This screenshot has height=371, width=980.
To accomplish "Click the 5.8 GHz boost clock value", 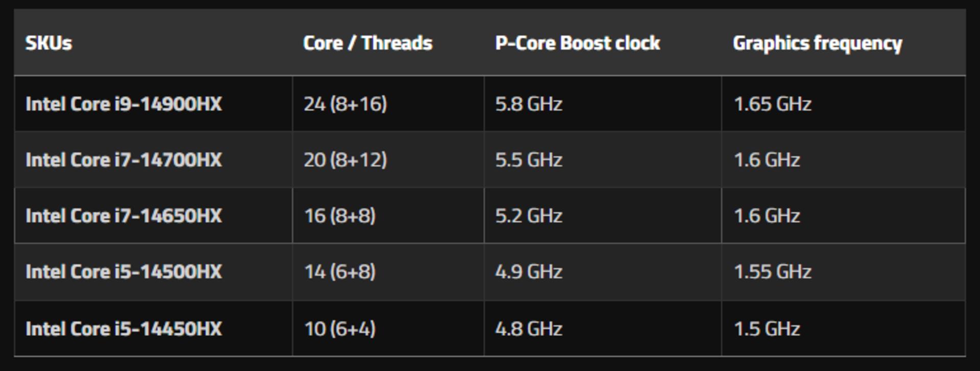I will (529, 104).
